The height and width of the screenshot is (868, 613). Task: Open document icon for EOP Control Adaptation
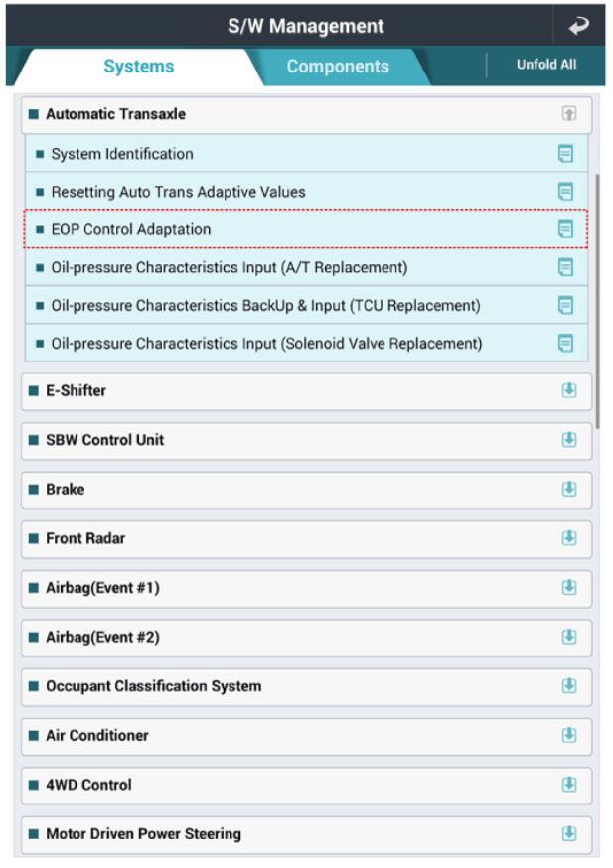point(565,229)
